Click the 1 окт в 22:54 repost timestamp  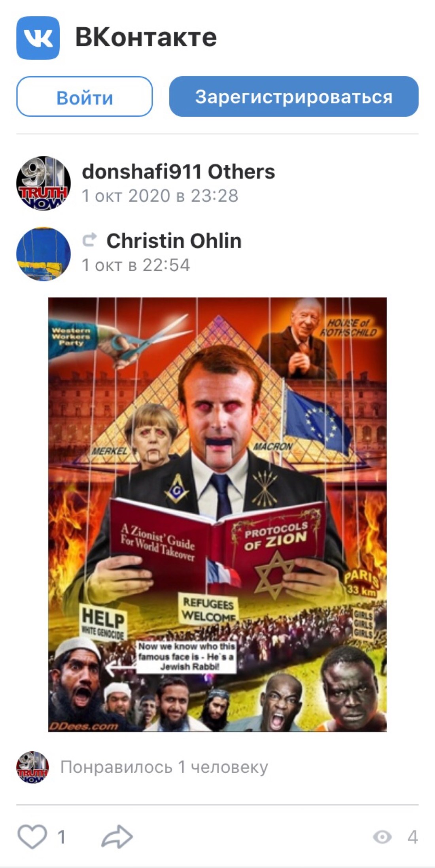point(136,265)
